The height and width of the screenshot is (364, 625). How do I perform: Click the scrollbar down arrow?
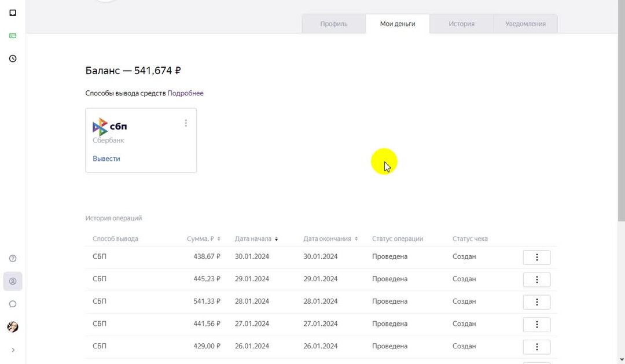622,360
